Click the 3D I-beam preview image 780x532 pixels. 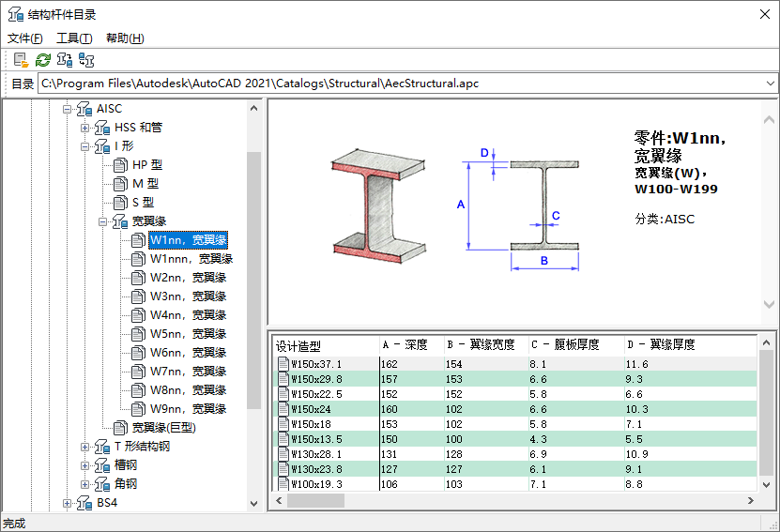pos(378,205)
